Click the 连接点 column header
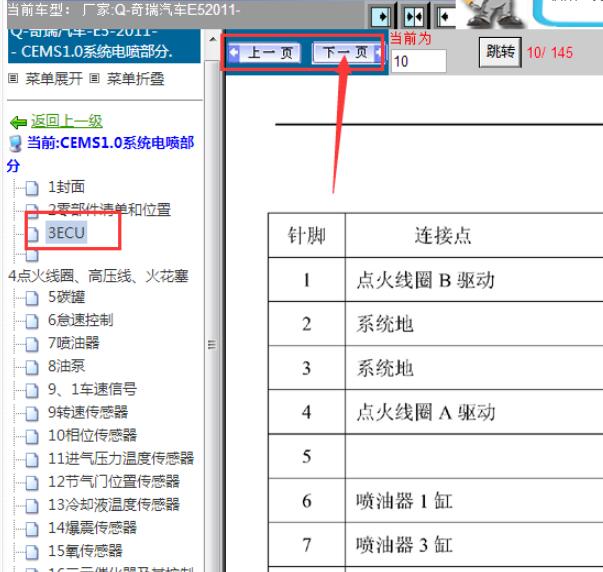The height and width of the screenshot is (572, 603). pos(474,235)
